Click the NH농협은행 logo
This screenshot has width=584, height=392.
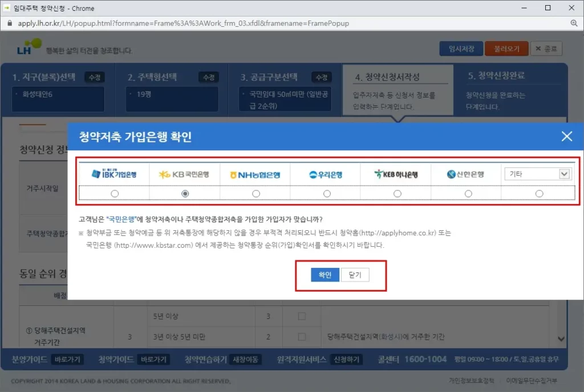pos(255,175)
